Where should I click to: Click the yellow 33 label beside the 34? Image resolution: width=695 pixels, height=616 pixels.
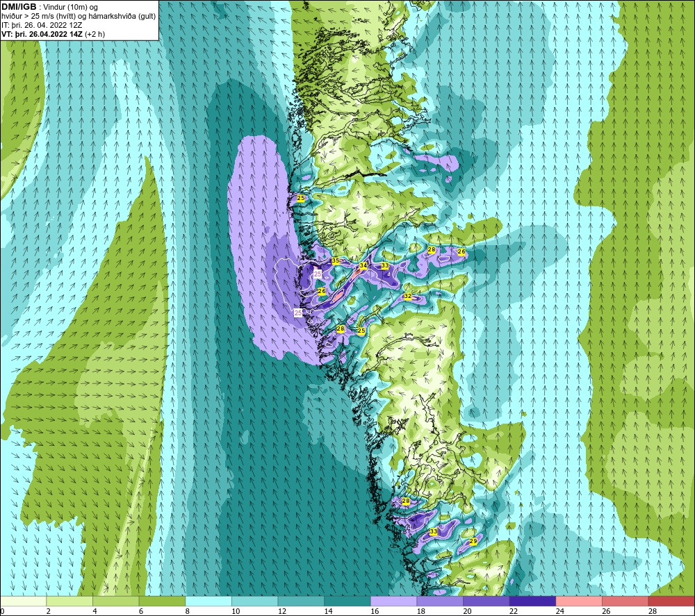[x=385, y=266]
